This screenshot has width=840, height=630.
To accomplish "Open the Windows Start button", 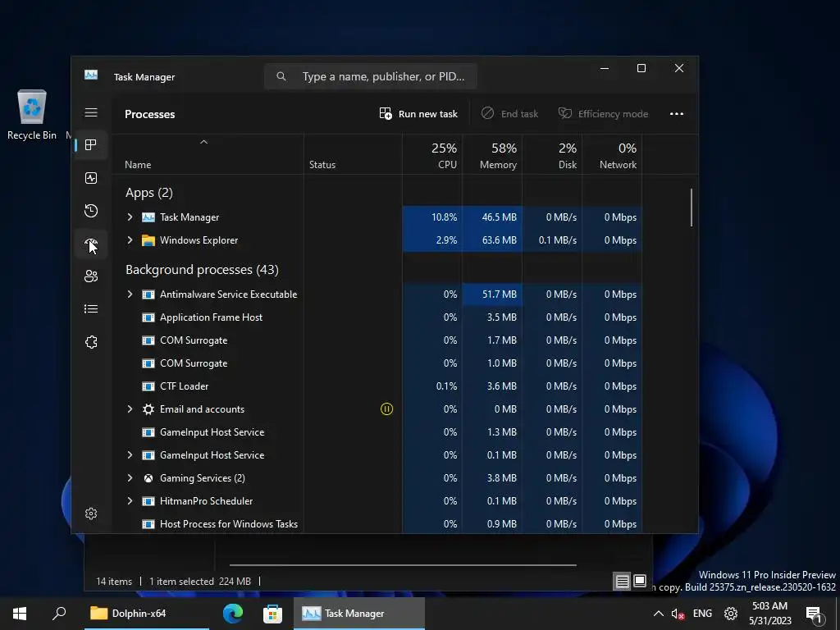I will tap(20, 614).
